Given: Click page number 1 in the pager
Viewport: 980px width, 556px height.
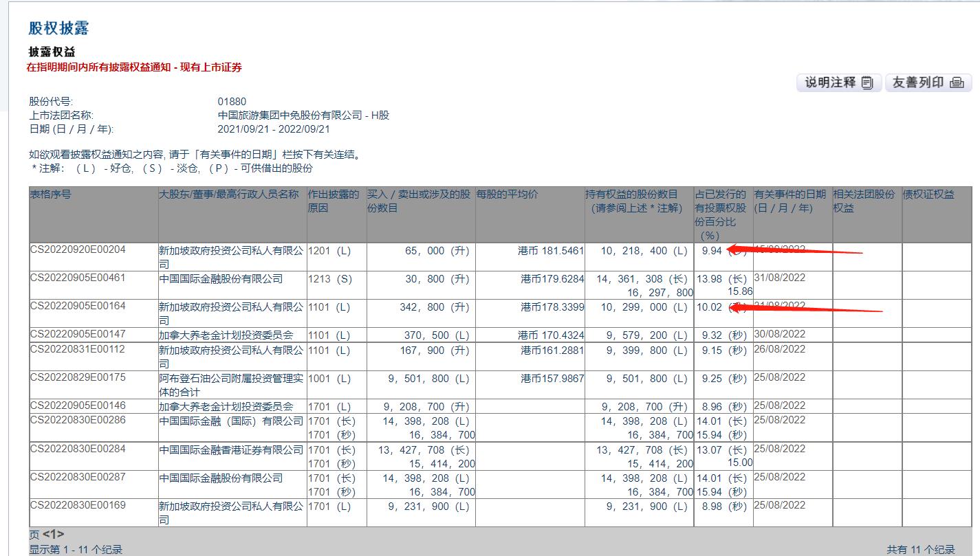Looking at the screenshot, I should coord(53,534).
